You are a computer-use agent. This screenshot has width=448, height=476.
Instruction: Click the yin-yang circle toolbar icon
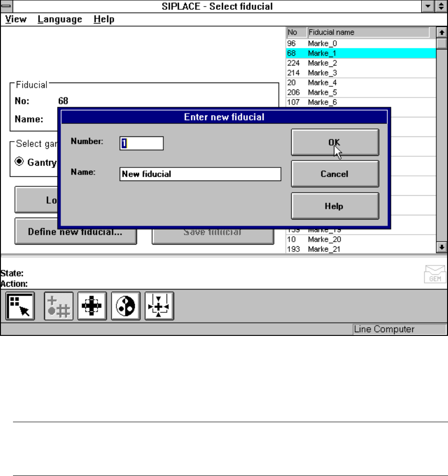[126, 306]
